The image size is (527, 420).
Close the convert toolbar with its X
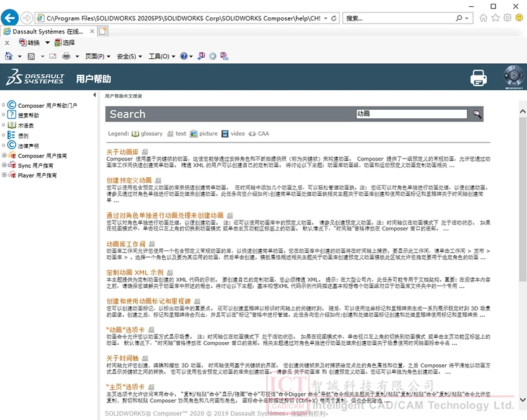pos(7,43)
